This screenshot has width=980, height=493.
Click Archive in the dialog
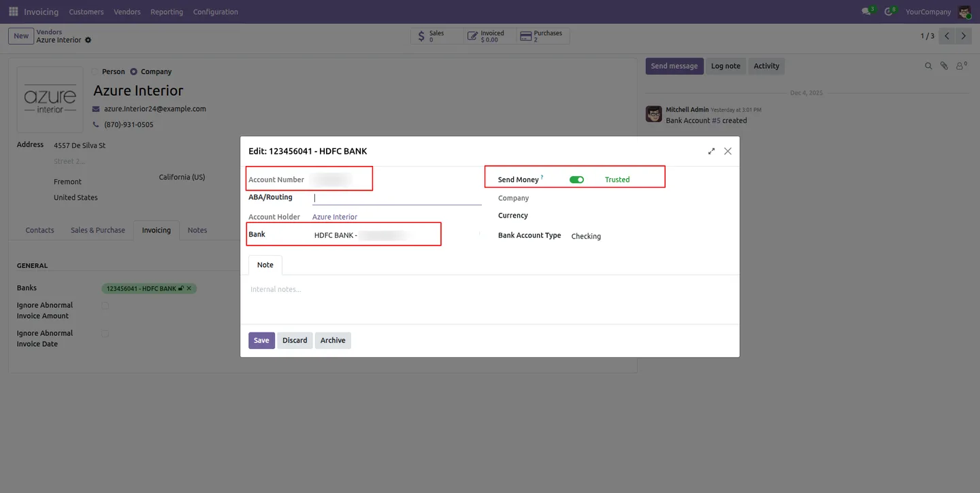point(333,340)
